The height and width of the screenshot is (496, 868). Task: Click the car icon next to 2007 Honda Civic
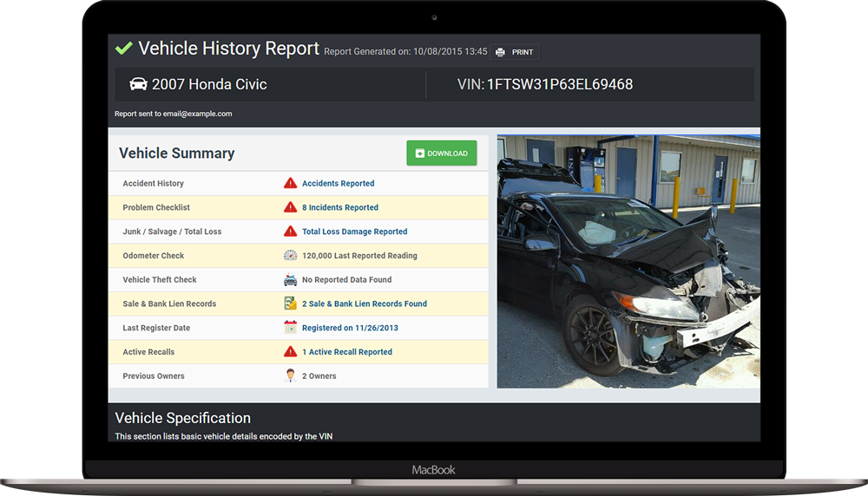(x=138, y=84)
